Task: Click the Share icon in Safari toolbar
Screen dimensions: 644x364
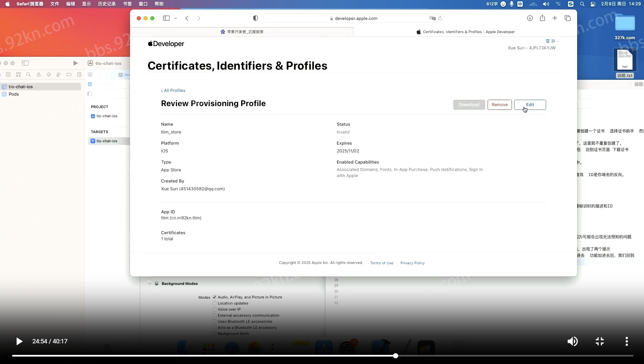Action: (x=542, y=18)
